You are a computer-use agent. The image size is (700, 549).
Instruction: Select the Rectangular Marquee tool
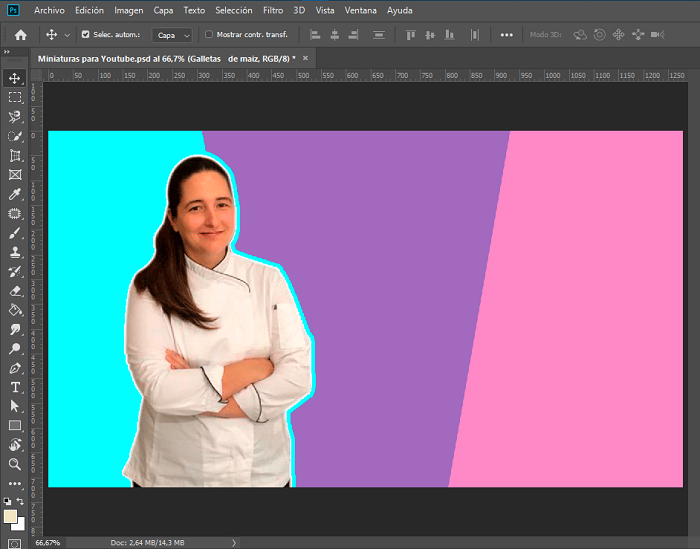14,97
